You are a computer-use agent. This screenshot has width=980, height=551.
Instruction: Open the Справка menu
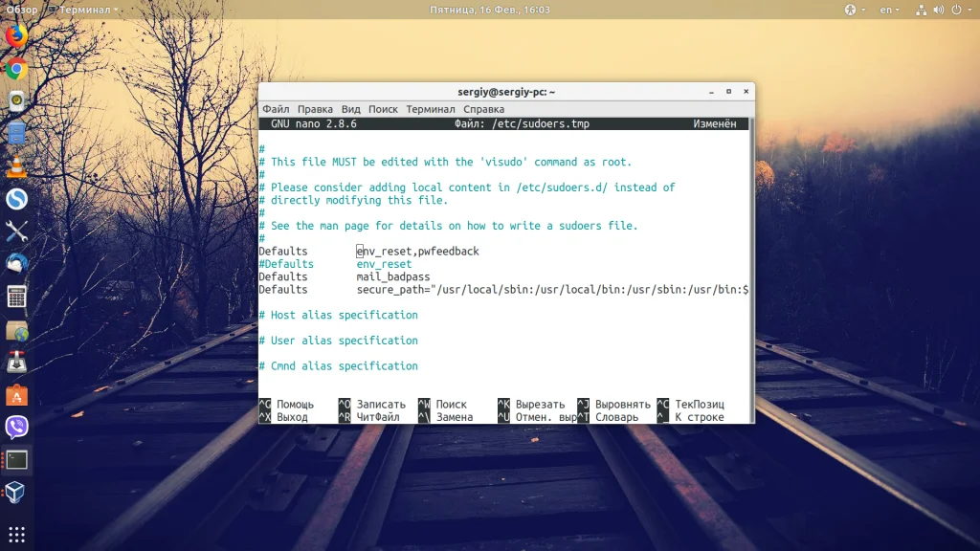point(483,109)
